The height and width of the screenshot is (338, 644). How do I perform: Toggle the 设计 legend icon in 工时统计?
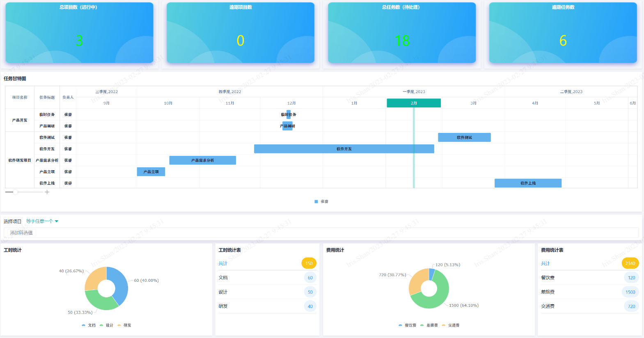[101, 325]
